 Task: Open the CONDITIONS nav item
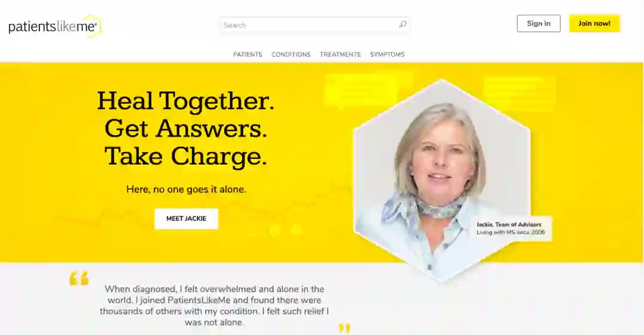pos(291,55)
